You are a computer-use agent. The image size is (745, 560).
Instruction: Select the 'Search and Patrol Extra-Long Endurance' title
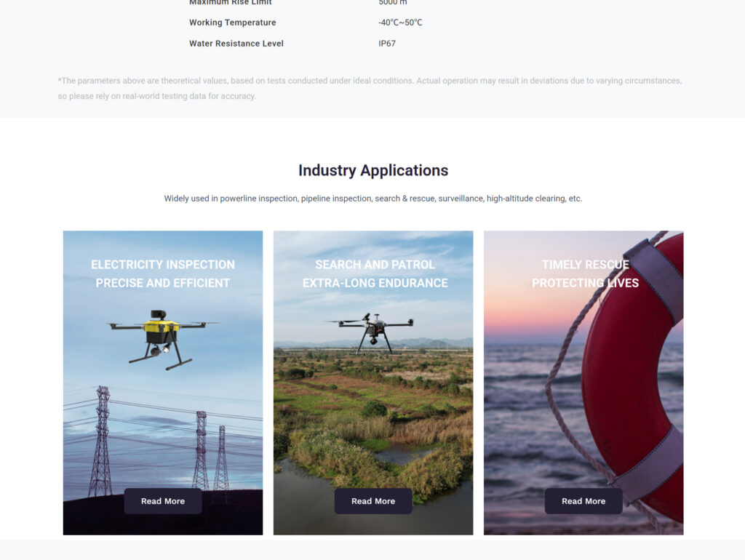(x=375, y=273)
